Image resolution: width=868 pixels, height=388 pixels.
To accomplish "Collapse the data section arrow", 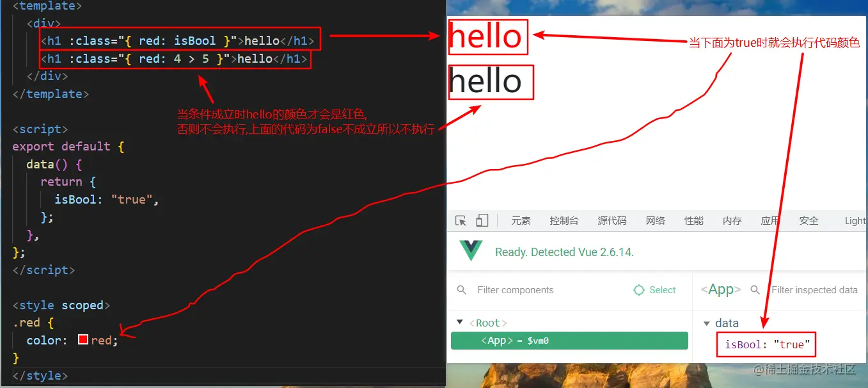I will 706,323.
